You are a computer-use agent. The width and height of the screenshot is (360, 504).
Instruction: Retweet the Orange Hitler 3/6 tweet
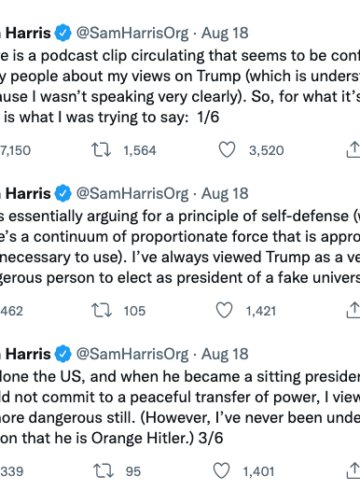coord(103,471)
